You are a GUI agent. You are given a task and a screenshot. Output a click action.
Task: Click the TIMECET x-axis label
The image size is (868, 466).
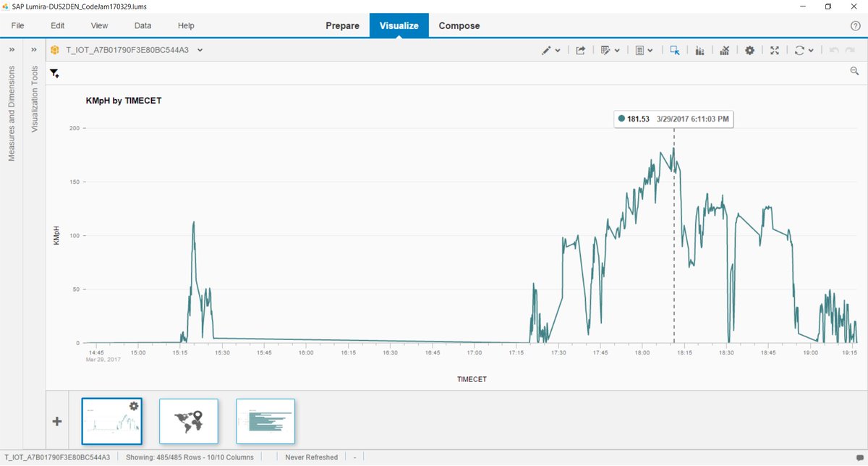472,378
